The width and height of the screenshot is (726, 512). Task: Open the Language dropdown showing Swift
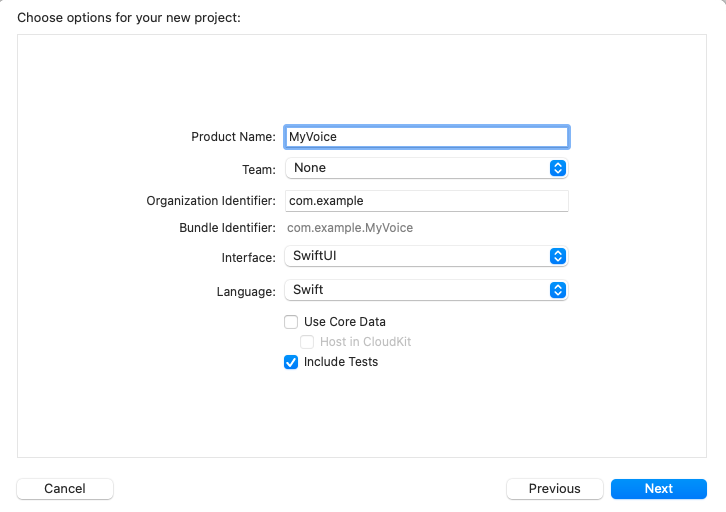coord(418,290)
